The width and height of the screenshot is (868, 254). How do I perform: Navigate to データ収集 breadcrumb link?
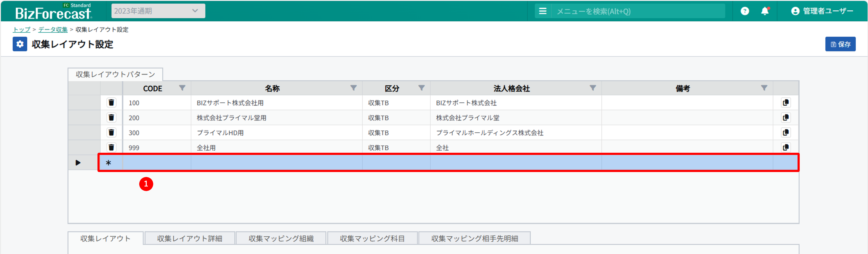click(53, 30)
